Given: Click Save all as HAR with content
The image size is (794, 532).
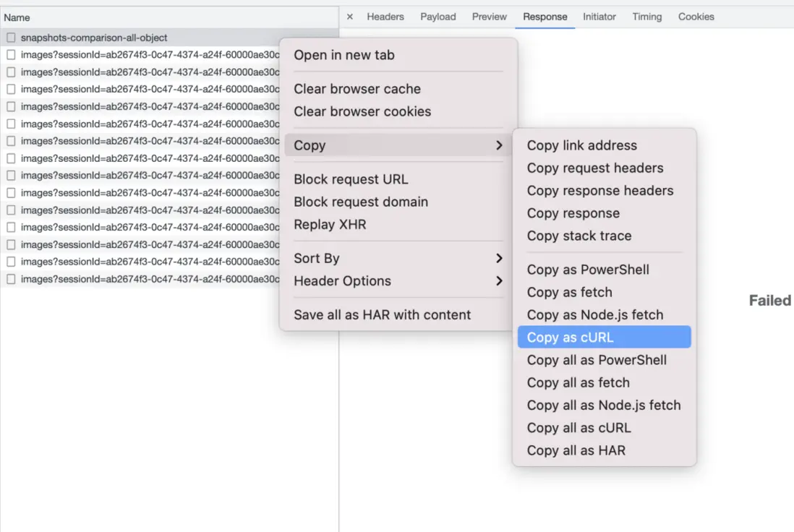Looking at the screenshot, I should tap(382, 315).
